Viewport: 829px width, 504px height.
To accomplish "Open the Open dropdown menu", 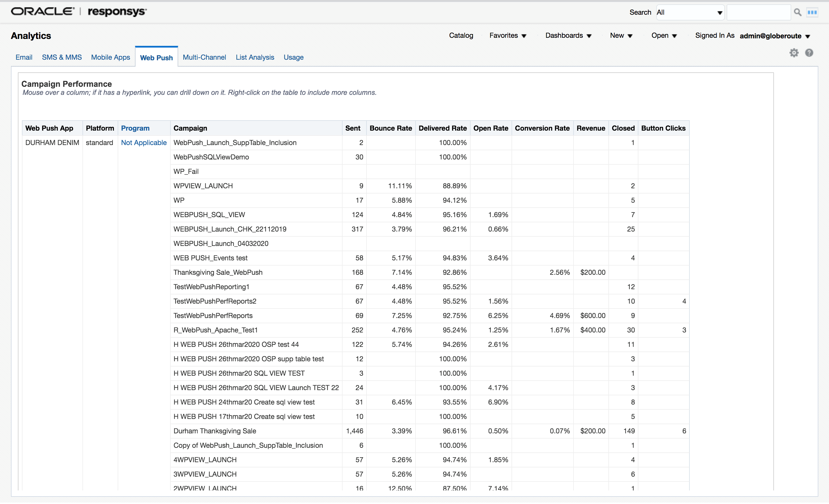I will click(x=664, y=36).
